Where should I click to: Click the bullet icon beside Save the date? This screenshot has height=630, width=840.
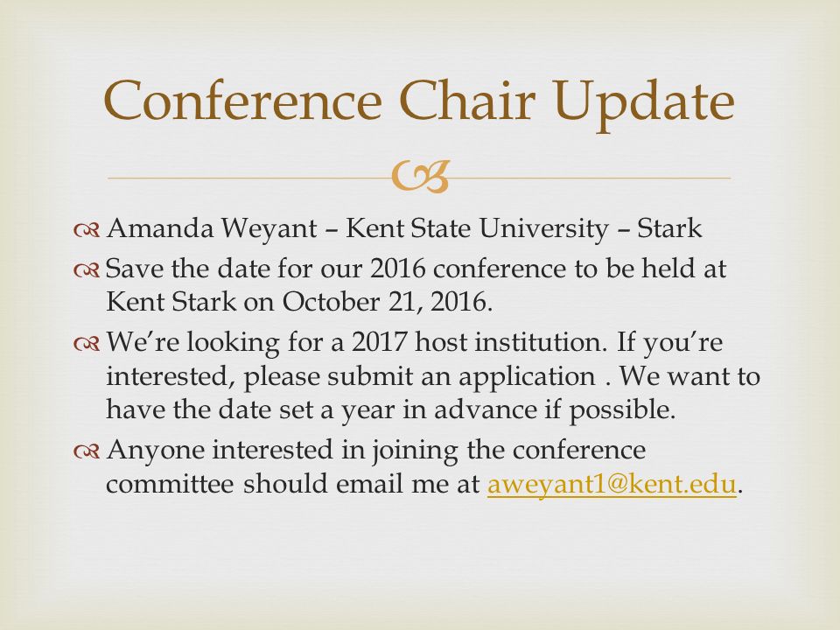tap(87, 271)
